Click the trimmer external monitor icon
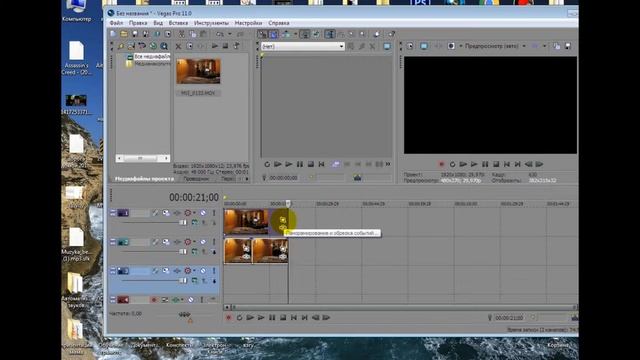 tap(387, 47)
